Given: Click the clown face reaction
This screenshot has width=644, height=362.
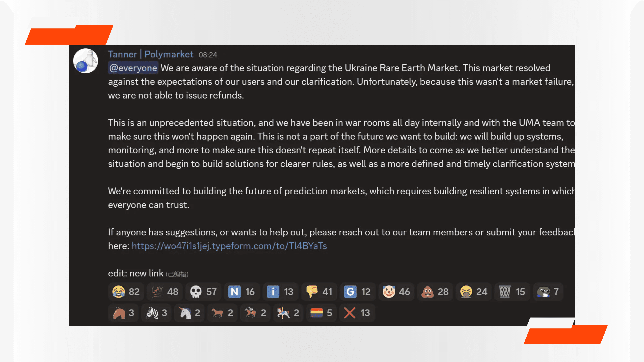Looking at the screenshot, I should pos(396,292).
